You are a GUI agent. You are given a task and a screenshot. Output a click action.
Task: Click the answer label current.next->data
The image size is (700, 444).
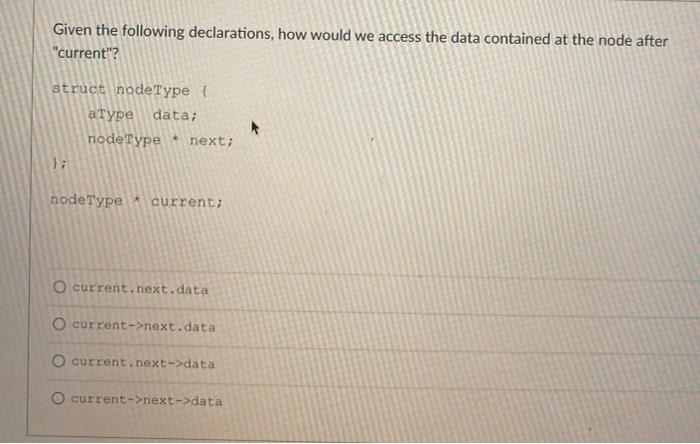click(143, 363)
